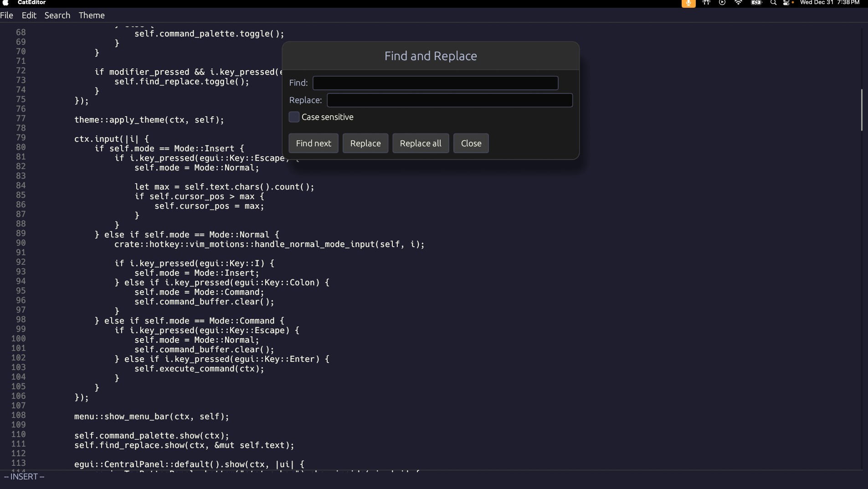Open the Apple menu
This screenshot has width=868, height=489.
[x=6, y=3]
